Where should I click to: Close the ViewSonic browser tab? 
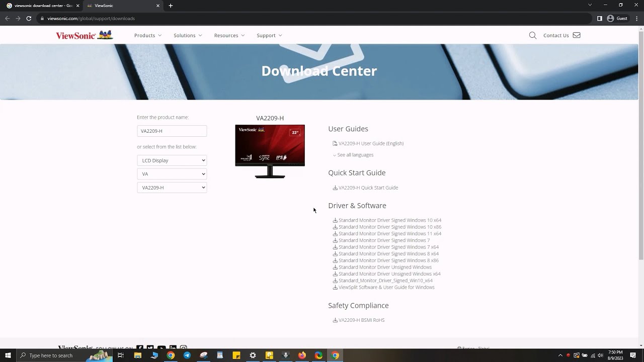(x=158, y=6)
